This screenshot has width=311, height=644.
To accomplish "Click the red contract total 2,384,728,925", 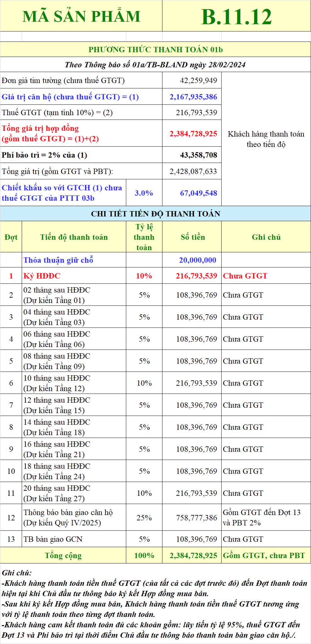I will point(193,134).
